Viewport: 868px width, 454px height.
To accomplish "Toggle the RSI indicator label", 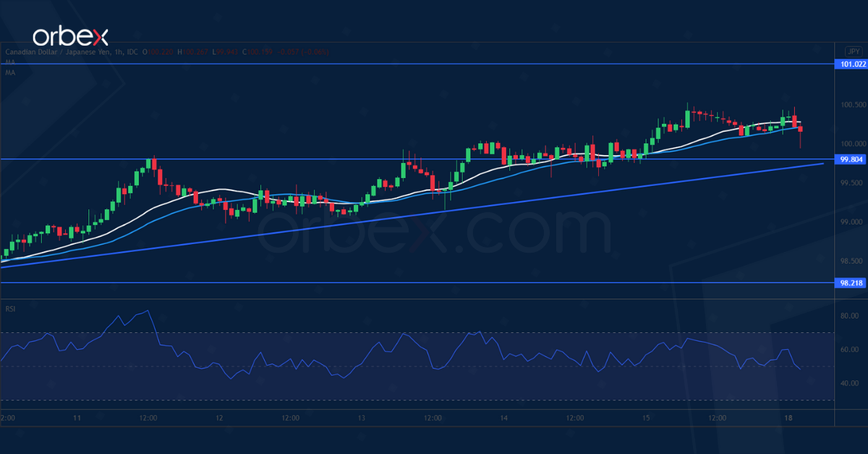I will click(11, 308).
